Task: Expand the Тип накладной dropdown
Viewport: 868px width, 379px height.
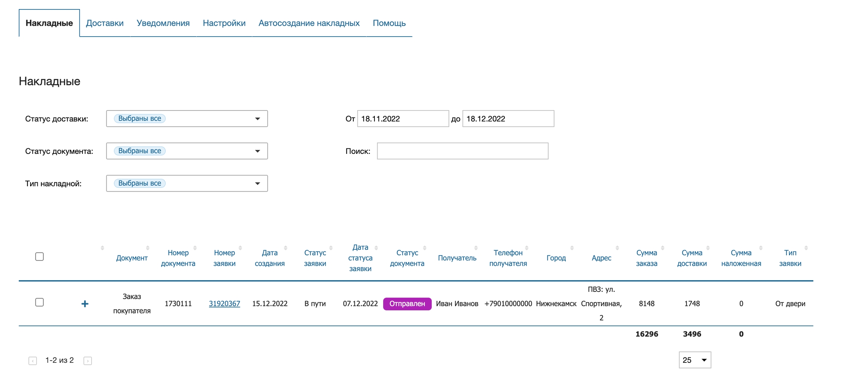Action: point(187,184)
